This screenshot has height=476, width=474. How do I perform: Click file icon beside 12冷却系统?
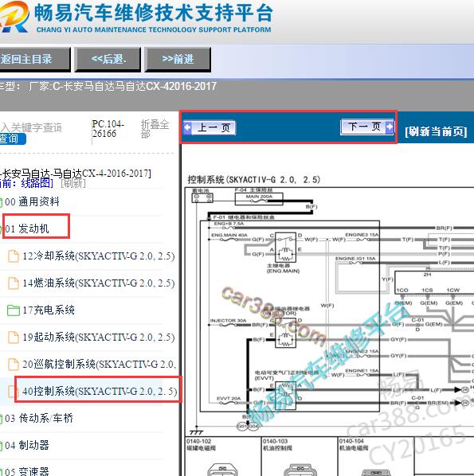tap(14, 256)
